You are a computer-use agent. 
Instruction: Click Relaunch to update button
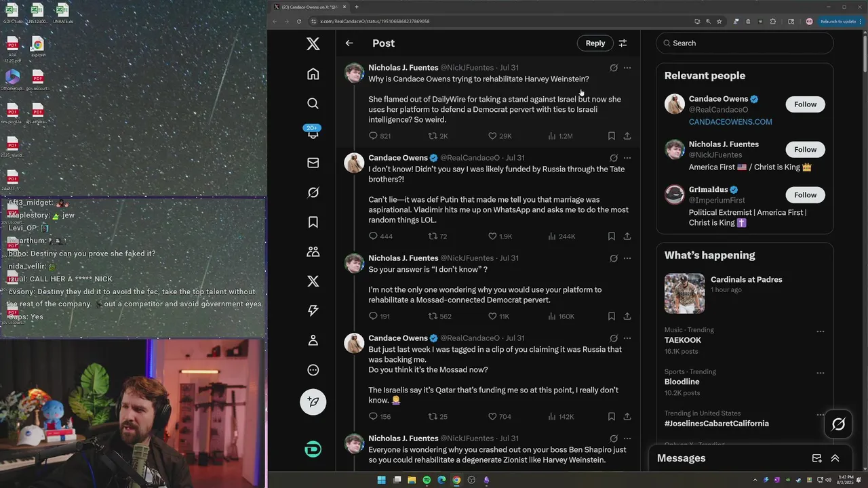coord(840,21)
